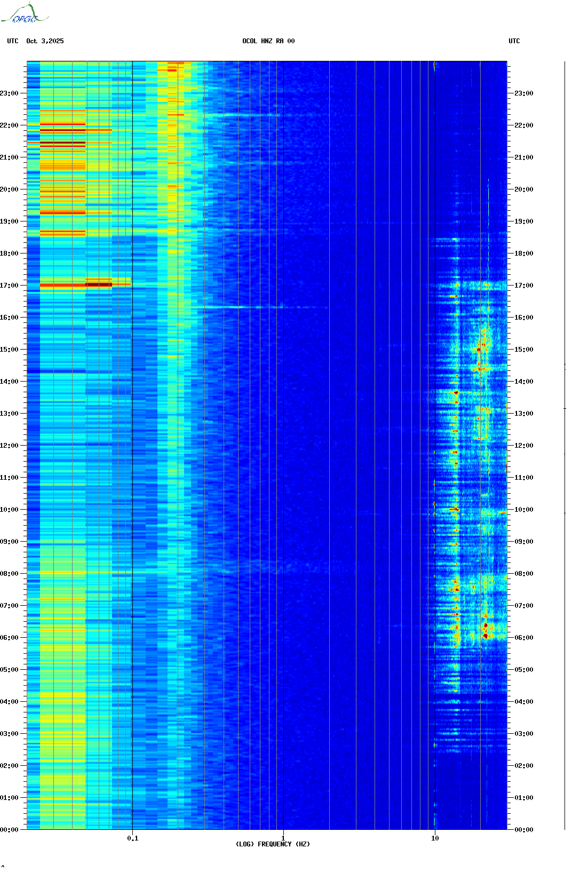Click 09:00 on the right time axis
588x872 pixels.
tap(523, 542)
